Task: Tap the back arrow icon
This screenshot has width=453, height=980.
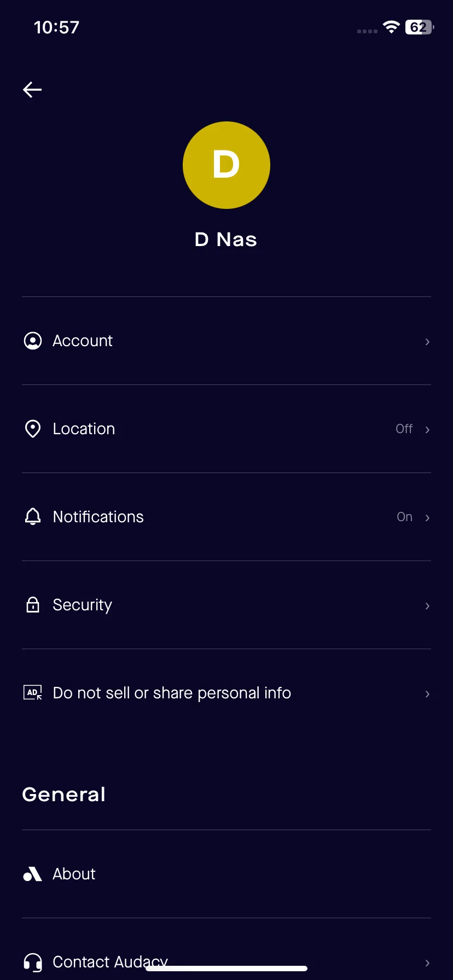Action: point(32,90)
